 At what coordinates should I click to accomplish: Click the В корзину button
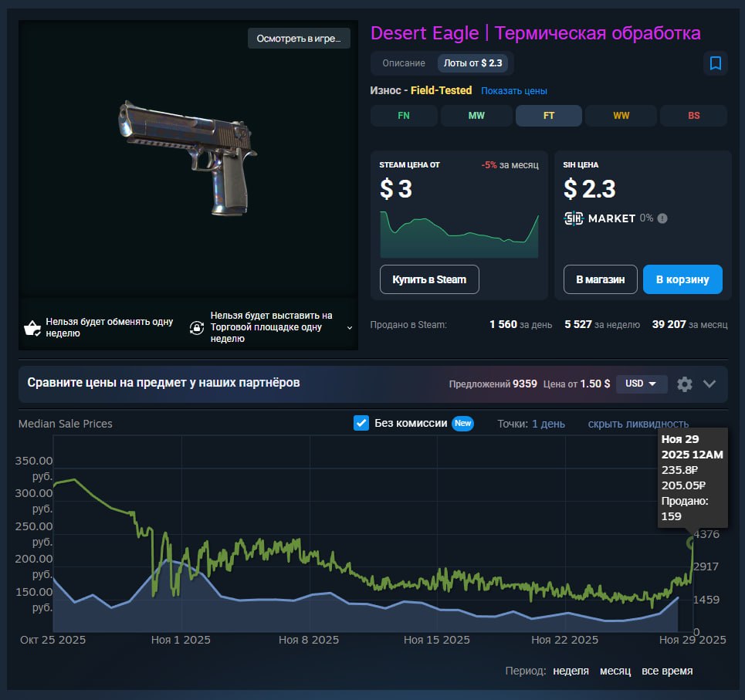pos(682,279)
